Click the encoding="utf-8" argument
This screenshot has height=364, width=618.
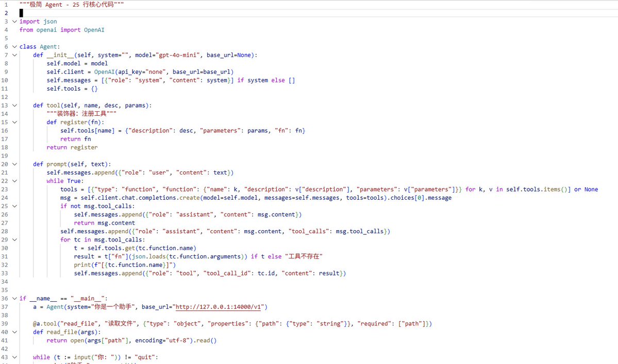[x=162, y=340]
